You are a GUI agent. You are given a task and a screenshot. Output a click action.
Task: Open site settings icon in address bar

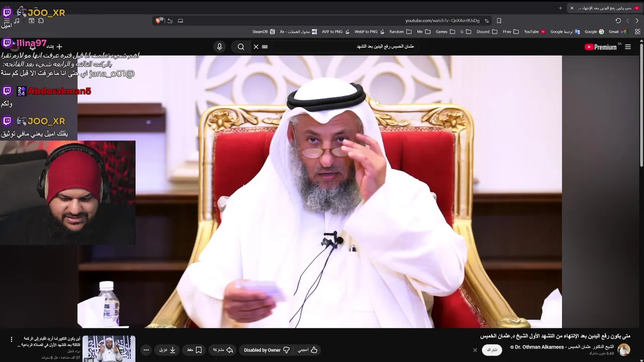(x=487, y=21)
